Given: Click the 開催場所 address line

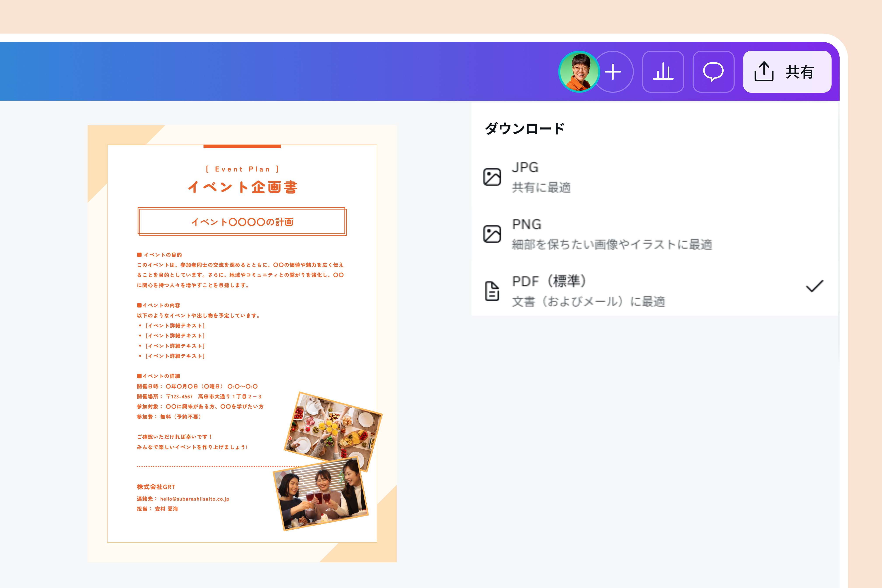Looking at the screenshot, I should (199, 396).
